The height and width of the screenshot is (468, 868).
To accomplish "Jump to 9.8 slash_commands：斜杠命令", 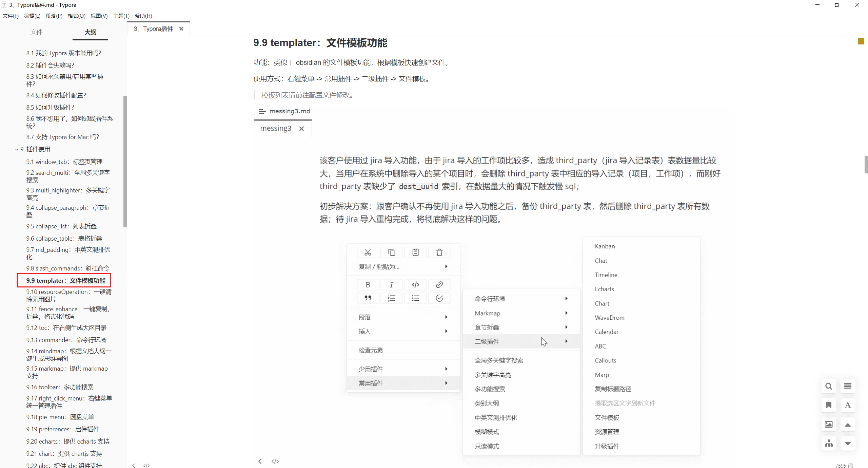I will click(68, 268).
